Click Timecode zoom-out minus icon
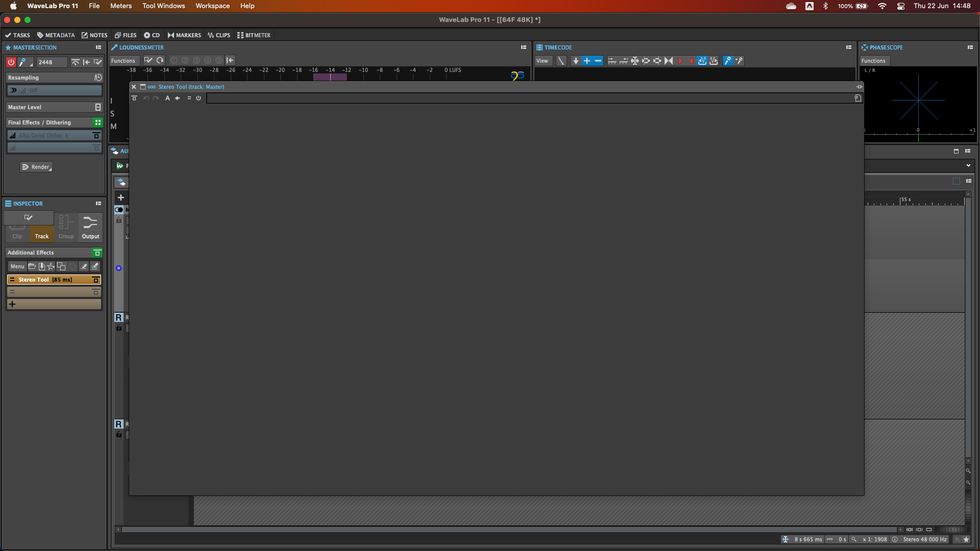 click(x=598, y=61)
